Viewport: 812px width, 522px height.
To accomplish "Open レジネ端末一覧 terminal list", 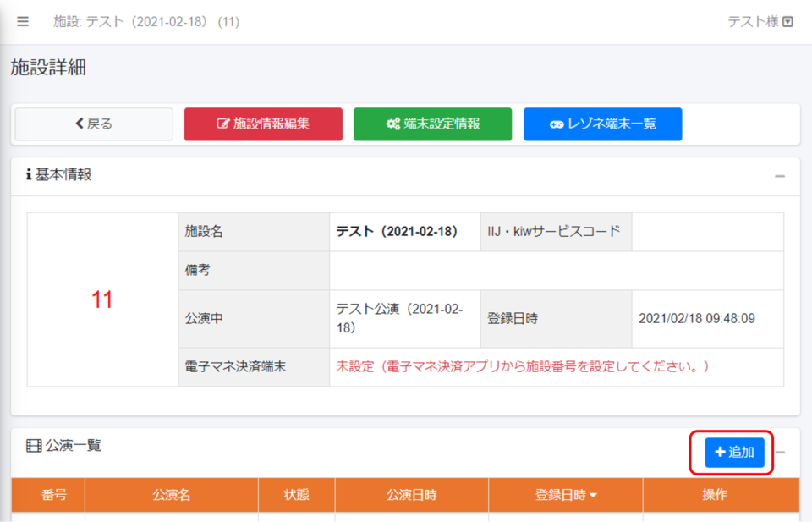I will pyautogui.click(x=602, y=124).
